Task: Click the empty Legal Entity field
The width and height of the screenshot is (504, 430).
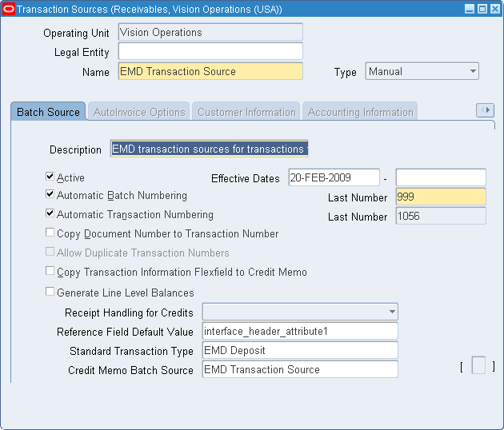Action: click(210, 51)
